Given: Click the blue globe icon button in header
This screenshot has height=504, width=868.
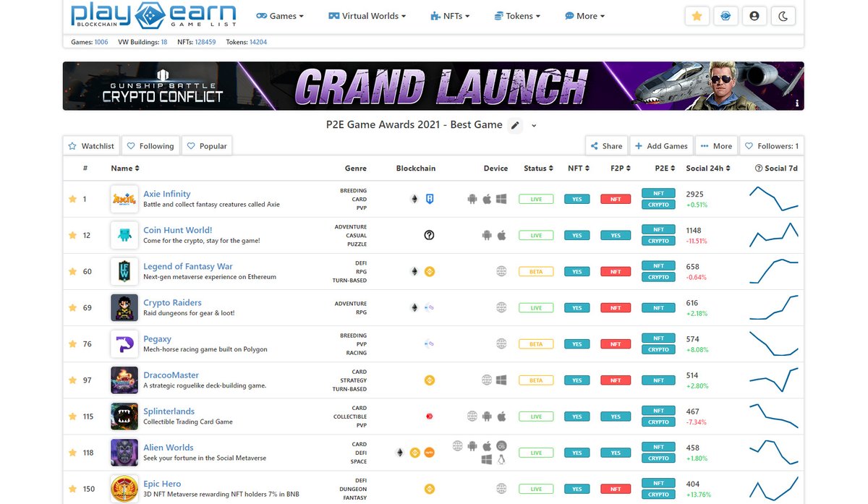Looking at the screenshot, I should [x=726, y=16].
